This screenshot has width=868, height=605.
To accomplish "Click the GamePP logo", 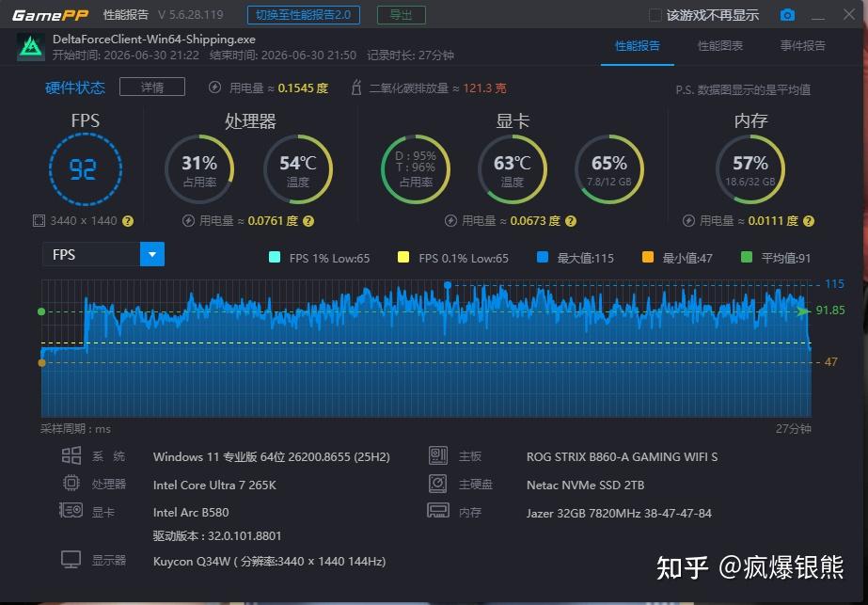I will point(51,15).
